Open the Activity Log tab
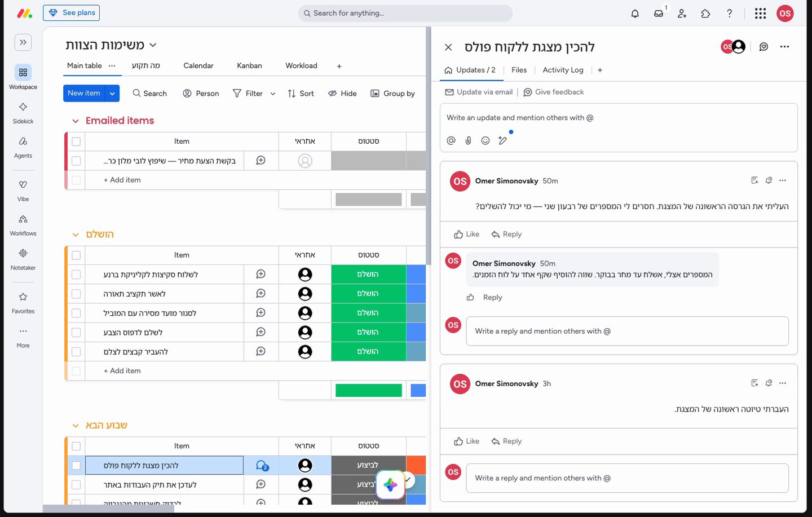Image resolution: width=812 pixels, height=517 pixels. (x=563, y=70)
